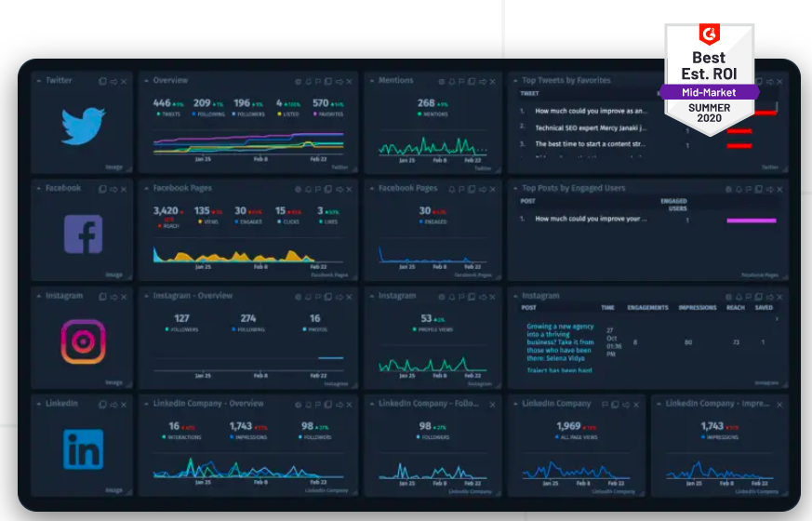Click the G2 Best Est. ROI badge
812x521 pixels.
[x=710, y=79]
